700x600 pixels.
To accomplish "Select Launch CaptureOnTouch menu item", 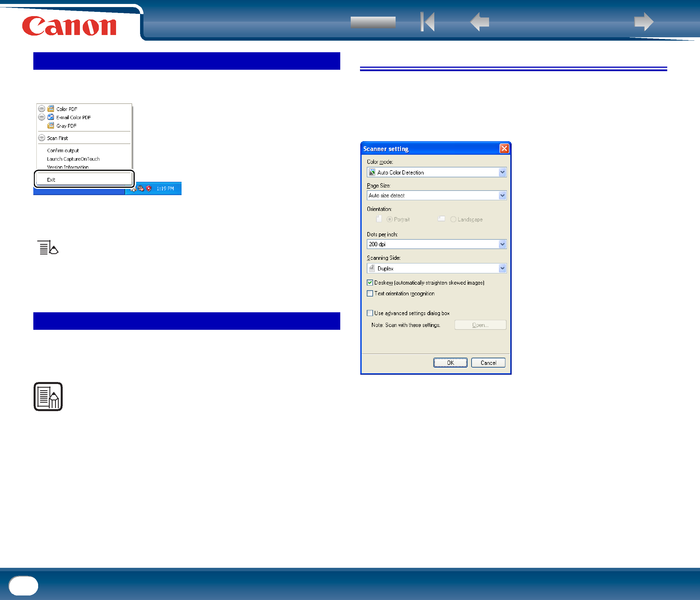I will pyautogui.click(x=73, y=159).
